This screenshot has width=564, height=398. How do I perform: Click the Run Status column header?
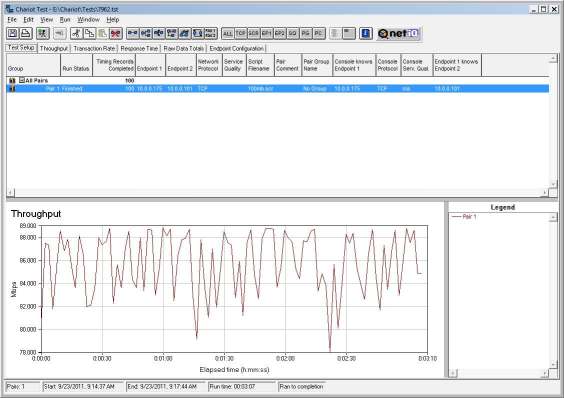coord(77,65)
